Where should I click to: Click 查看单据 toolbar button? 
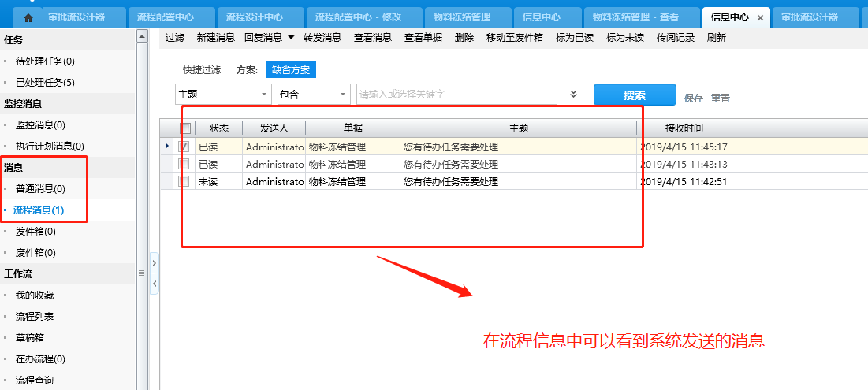pos(423,38)
